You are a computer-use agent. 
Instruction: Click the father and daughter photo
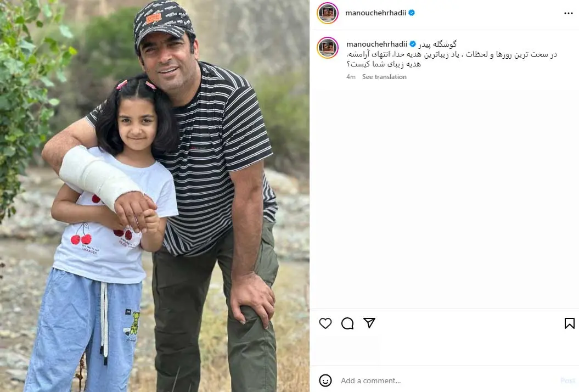click(x=155, y=196)
